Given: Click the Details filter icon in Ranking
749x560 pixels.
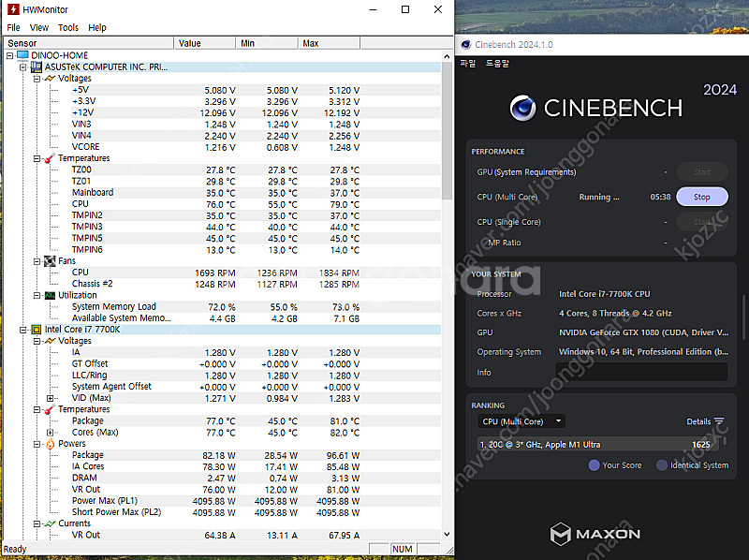Looking at the screenshot, I should [x=719, y=421].
